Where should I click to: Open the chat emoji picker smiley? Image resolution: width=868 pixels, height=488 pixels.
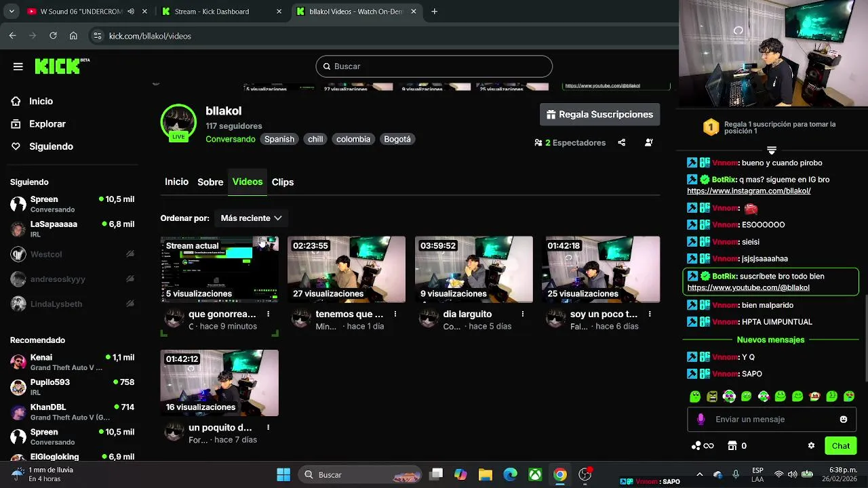844,420
